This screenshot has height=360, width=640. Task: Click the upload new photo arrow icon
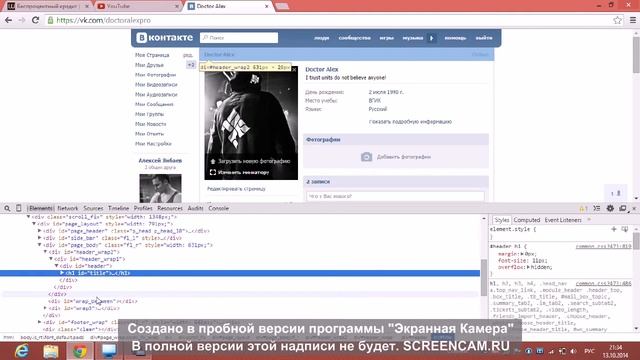point(213,161)
